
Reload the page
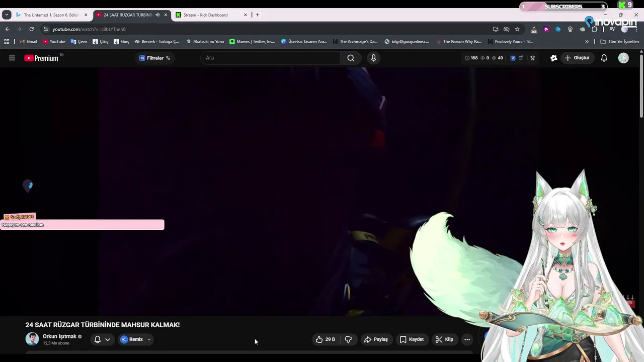point(31,29)
